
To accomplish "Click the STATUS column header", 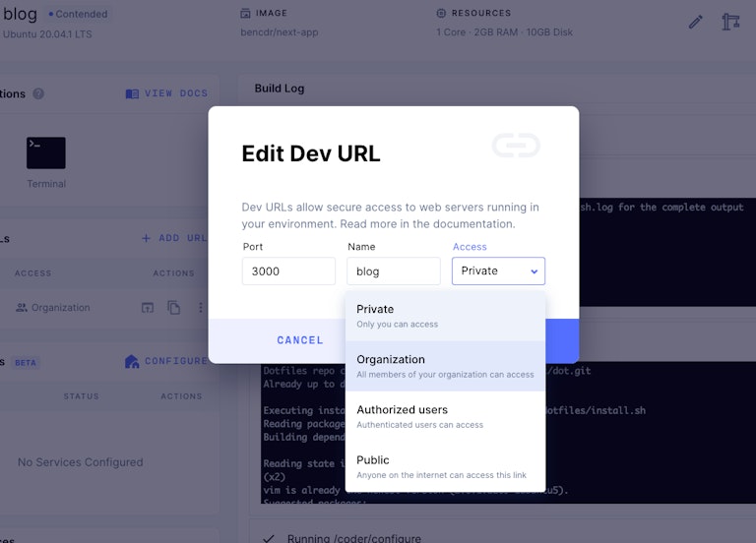I will (81, 396).
